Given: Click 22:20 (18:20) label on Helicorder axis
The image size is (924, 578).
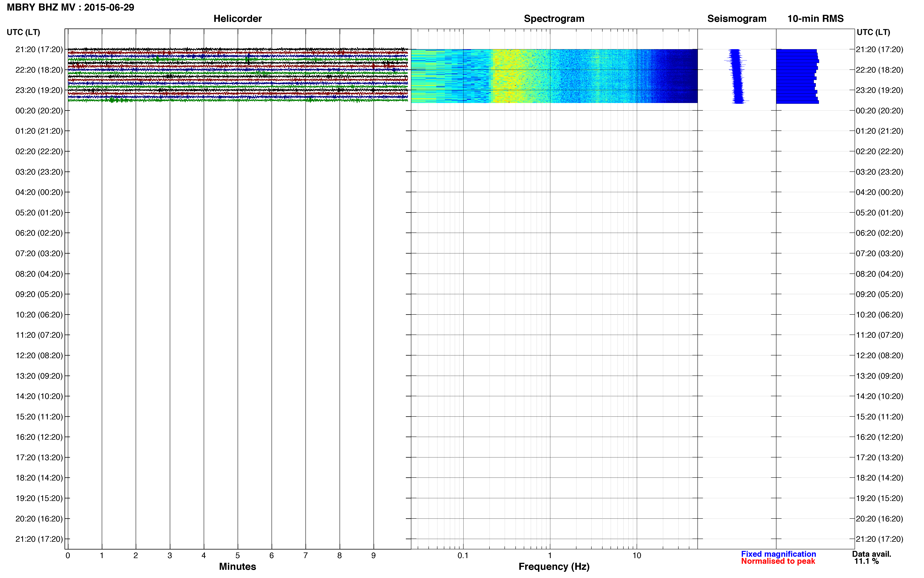Looking at the screenshot, I should [39, 70].
